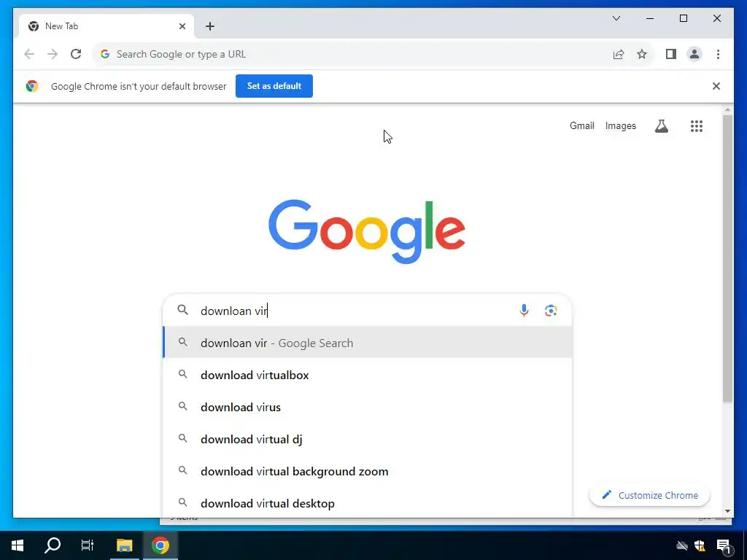Open the notification center icon
This screenshot has height=560, width=747.
[724, 545]
